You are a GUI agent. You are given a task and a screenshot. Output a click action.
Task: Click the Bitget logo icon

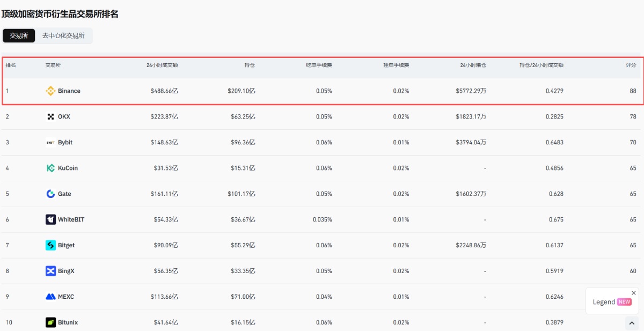[50, 246]
